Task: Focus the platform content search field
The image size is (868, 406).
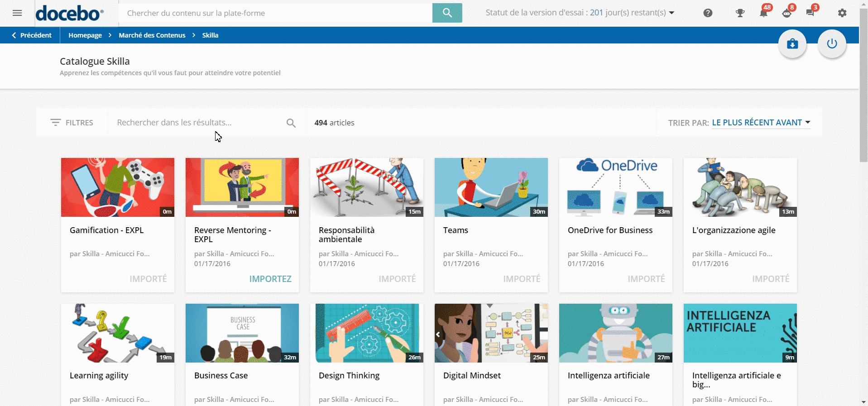Action: pyautogui.click(x=275, y=13)
